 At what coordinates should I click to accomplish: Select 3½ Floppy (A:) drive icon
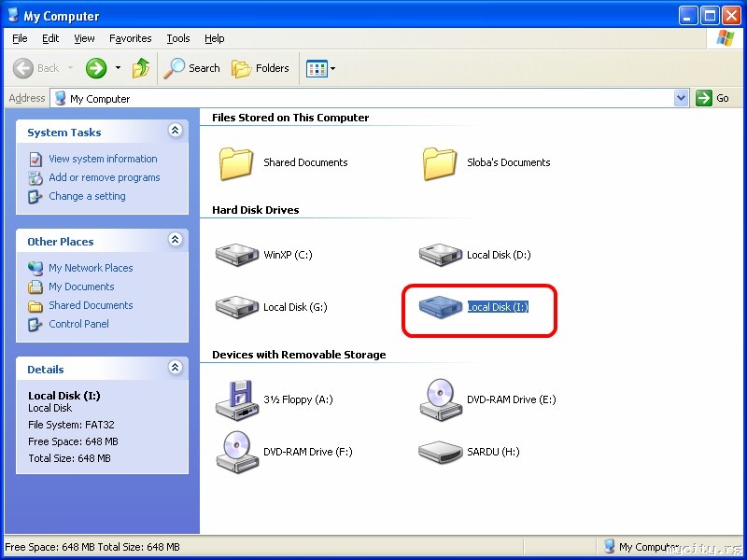[x=237, y=400]
